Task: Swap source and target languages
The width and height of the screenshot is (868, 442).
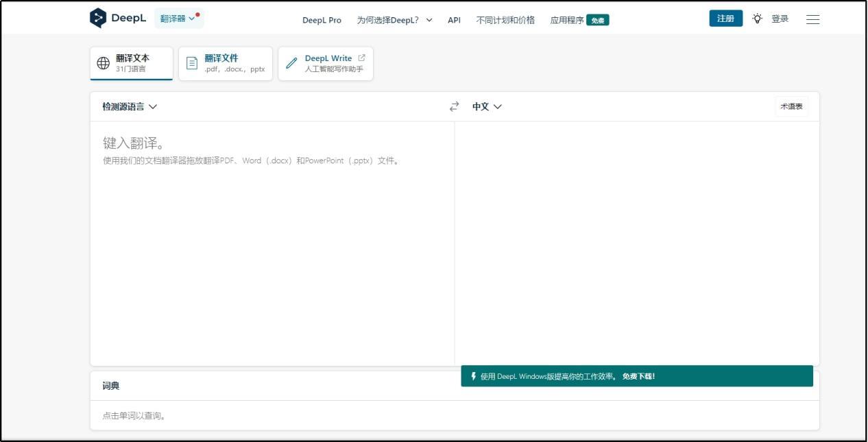Action: (454, 106)
